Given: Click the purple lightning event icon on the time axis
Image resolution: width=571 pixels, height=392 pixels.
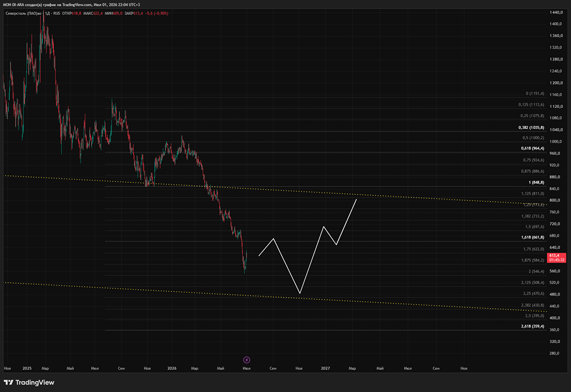Looking at the screenshot, I should (247, 360).
